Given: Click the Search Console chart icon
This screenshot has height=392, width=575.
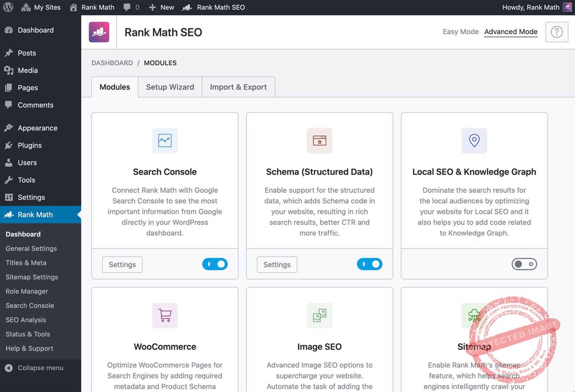Looking at the screenshot, I should click(x=165, y=140).
